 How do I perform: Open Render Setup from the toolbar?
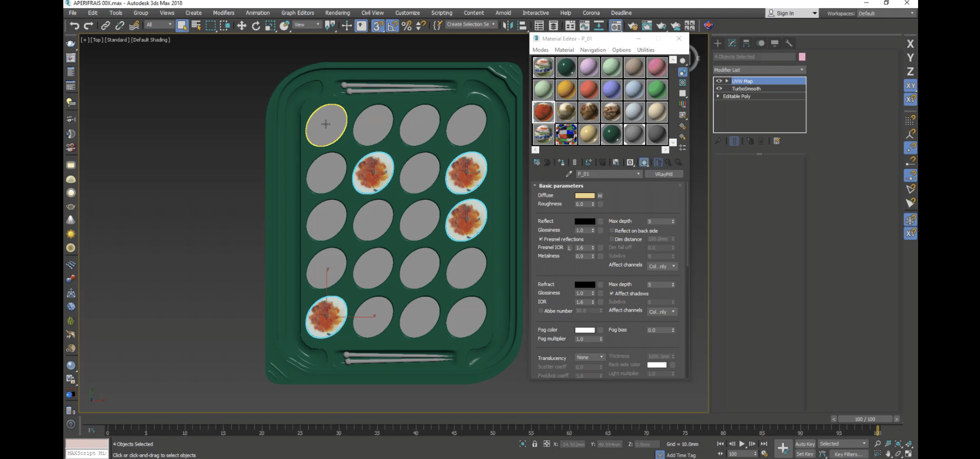[632, 26]
